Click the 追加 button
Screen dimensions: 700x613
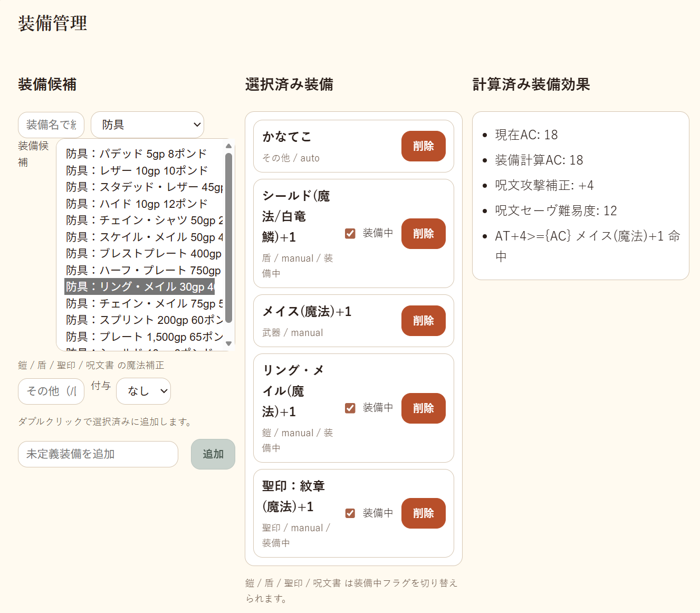(213, 454)
